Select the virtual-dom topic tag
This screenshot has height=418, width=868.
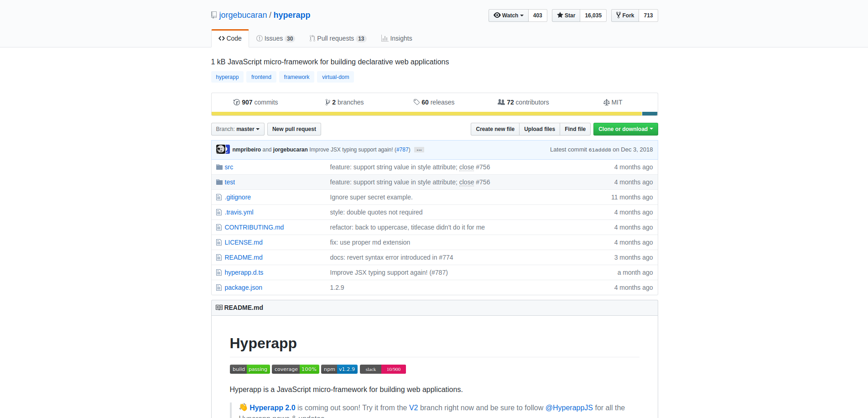(335, 77)
